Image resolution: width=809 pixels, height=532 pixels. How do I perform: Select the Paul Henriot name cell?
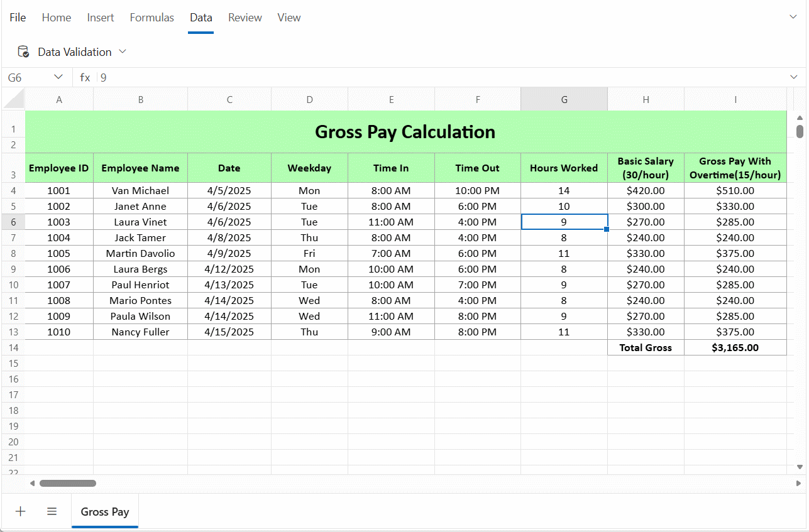pyautogui.click(x=140, y=285)
